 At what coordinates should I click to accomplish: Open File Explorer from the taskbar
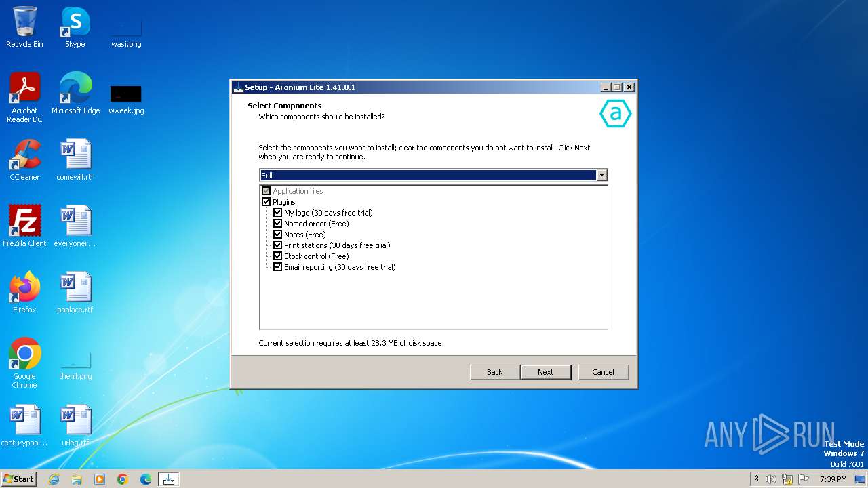77,479
